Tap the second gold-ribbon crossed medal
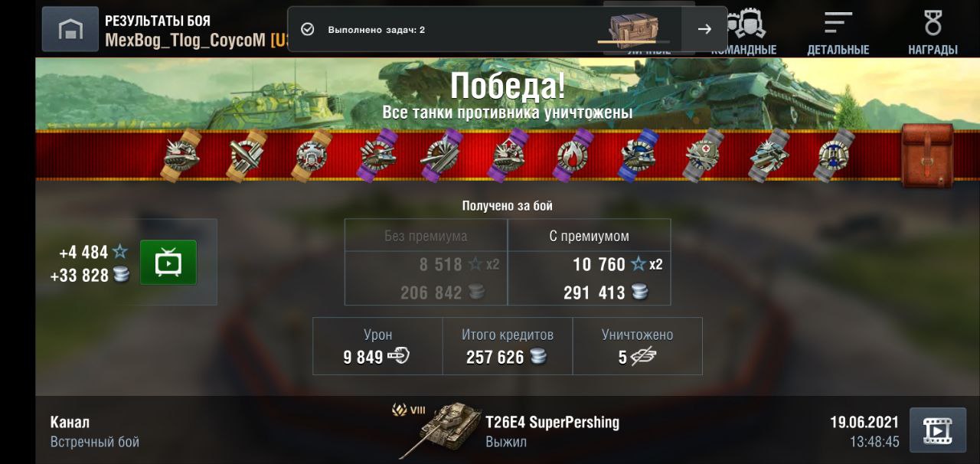The image size is (980, 464). [x=247, y=155]
